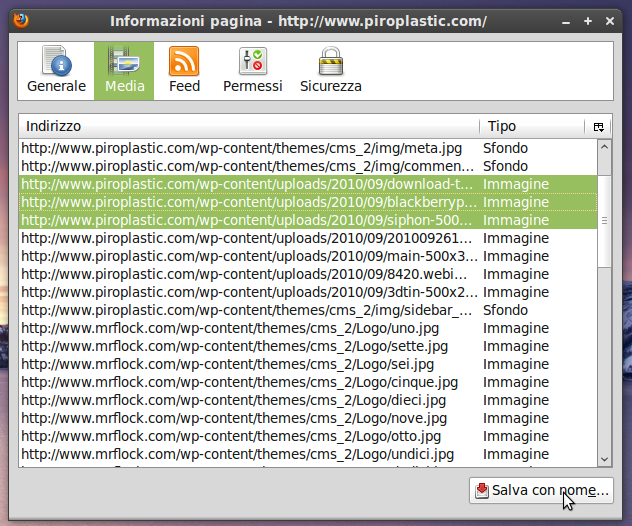
Task: Select the Logo/uno.jpg image row
Action: pos(250,328)
